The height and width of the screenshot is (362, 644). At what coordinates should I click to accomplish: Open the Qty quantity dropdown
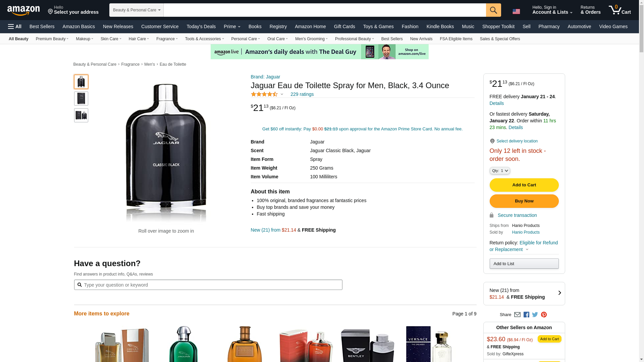pos(500,171)
